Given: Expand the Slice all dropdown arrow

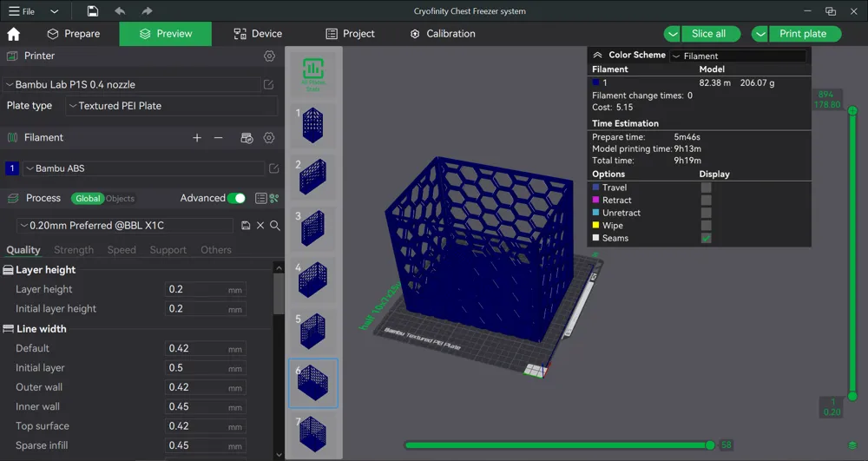Looking at the screenshot, I should click(672, 34).
